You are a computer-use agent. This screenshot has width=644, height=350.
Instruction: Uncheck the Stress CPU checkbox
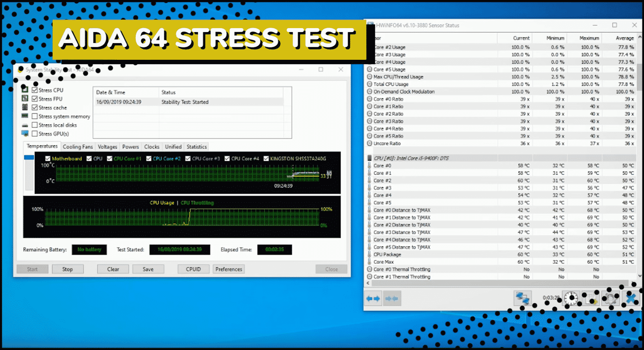[35, 90]
